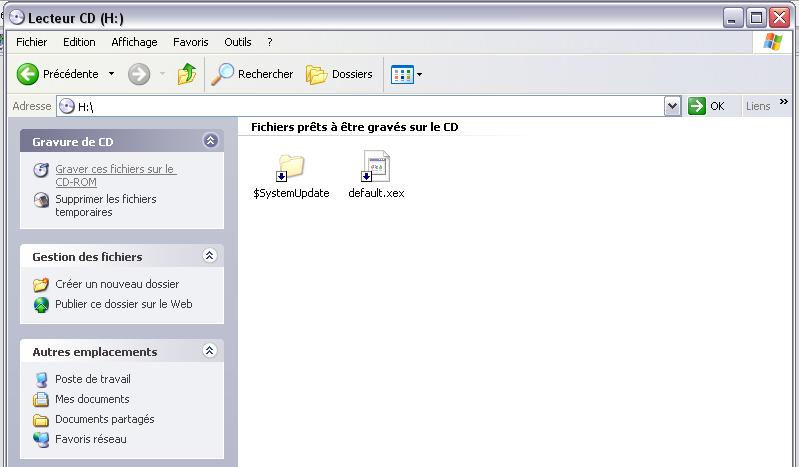Viewport: 799px width, 467px height.
Task: Open the Favoris menu
Action: 191,42
